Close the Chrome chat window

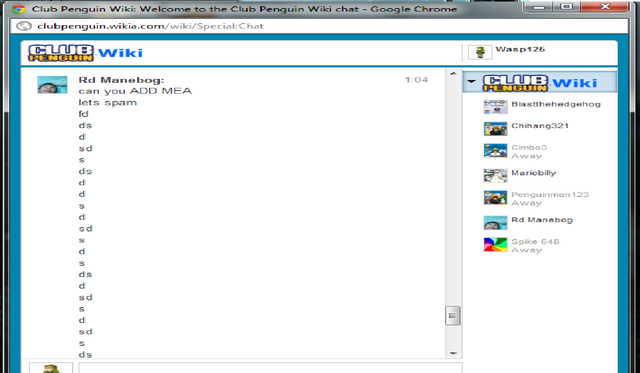coord(605,7)
